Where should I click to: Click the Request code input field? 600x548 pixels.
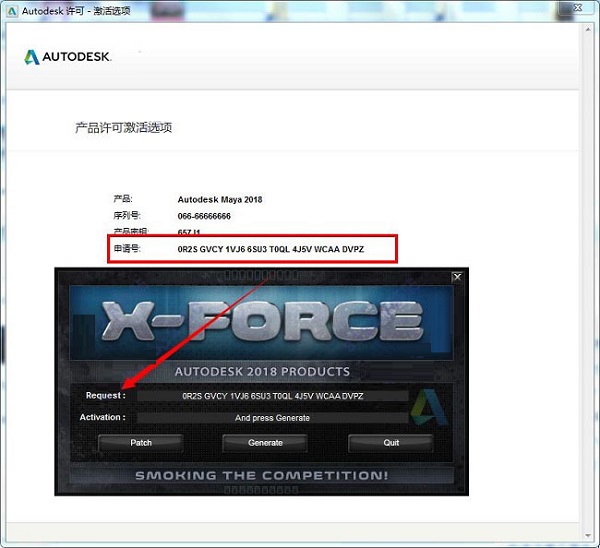272,396
